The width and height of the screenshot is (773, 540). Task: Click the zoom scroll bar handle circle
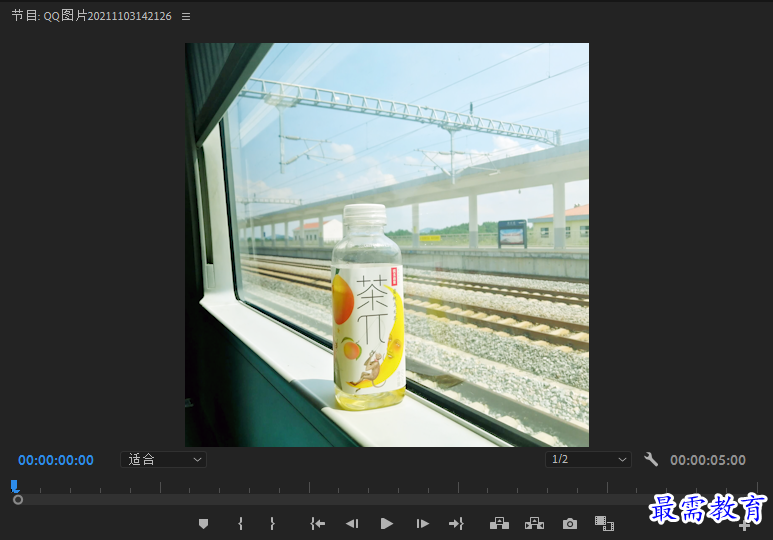coord(18,500)
